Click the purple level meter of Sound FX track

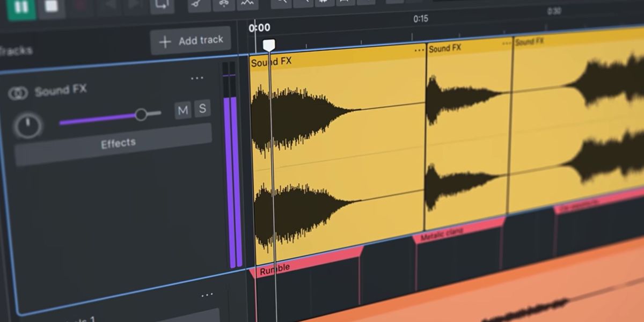(233, 165)
